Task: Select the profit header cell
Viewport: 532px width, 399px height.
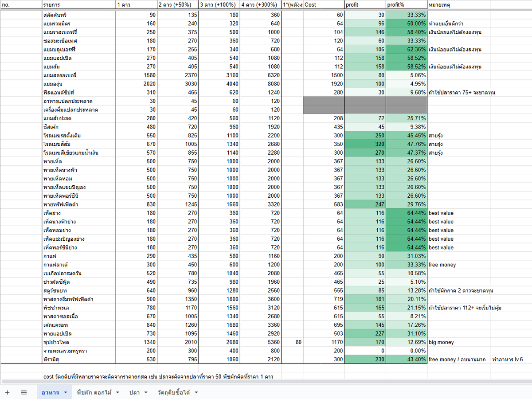Action: (x=365, y=4)
